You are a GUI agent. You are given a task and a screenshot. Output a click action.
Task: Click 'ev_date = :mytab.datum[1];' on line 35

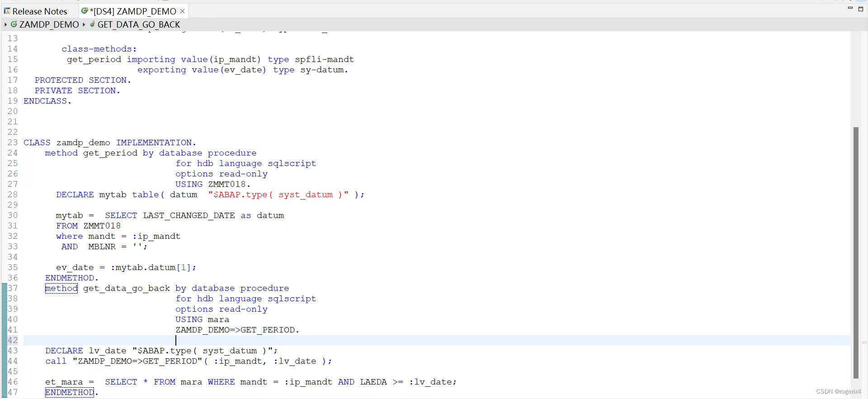126,267
